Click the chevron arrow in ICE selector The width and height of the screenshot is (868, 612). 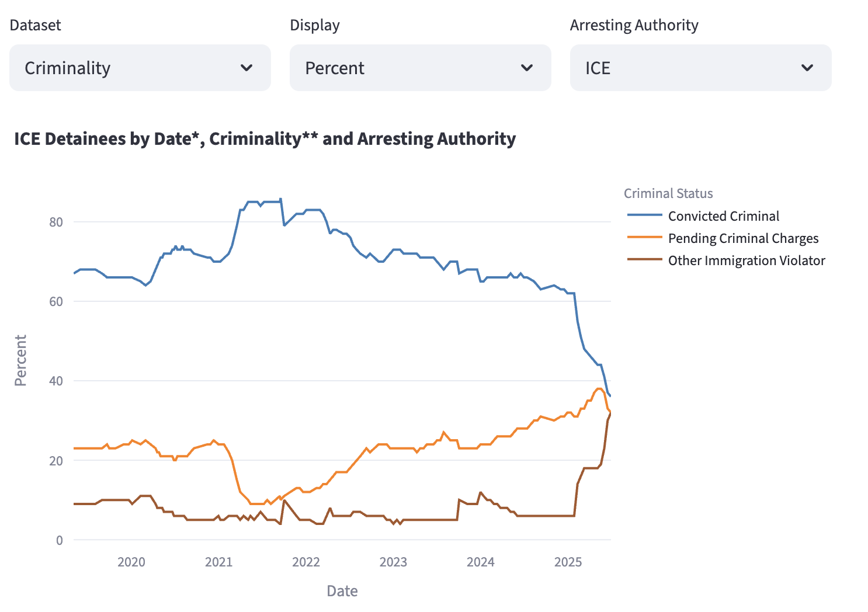pyautogui.click(x=807, y=68)
